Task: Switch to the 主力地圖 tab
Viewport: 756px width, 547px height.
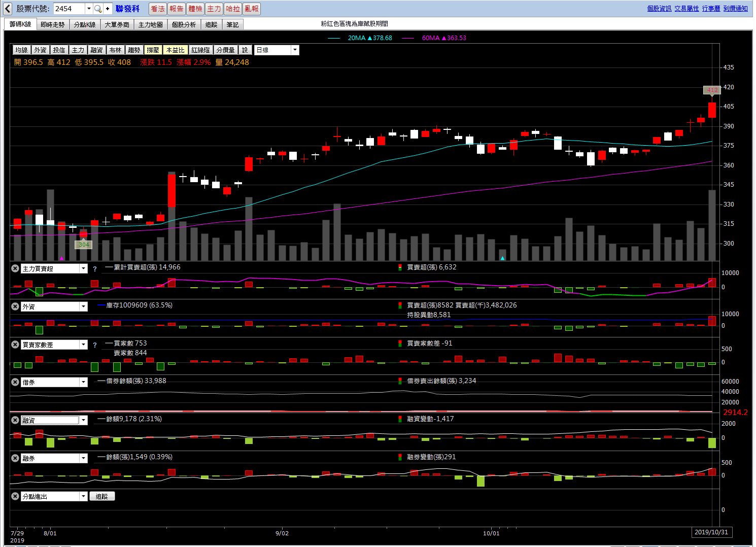Action: coord(151,24)
